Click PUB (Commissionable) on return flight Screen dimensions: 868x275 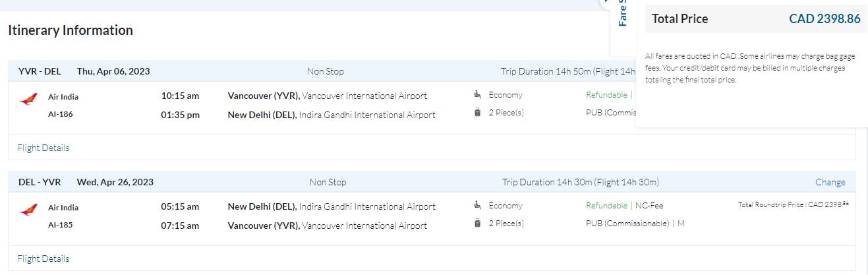[x=627, y=224]
